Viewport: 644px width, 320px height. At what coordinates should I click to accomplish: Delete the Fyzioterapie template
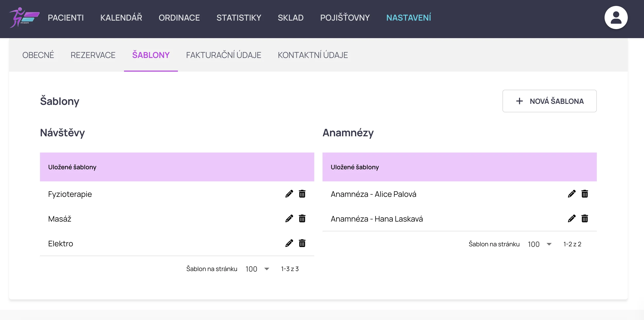pos(302,194)
